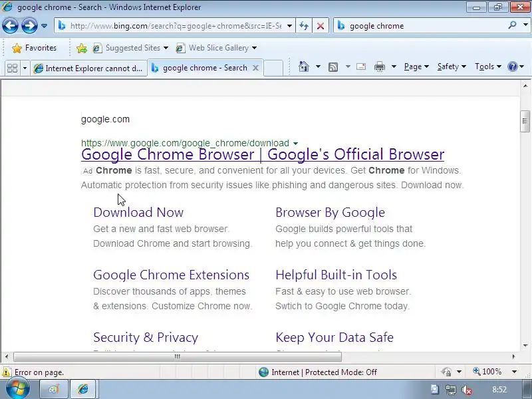The width and height of the screenshot is (532, 399).
Task: Click horizontal scrollbar left arrow
Action: pos(7,356)
